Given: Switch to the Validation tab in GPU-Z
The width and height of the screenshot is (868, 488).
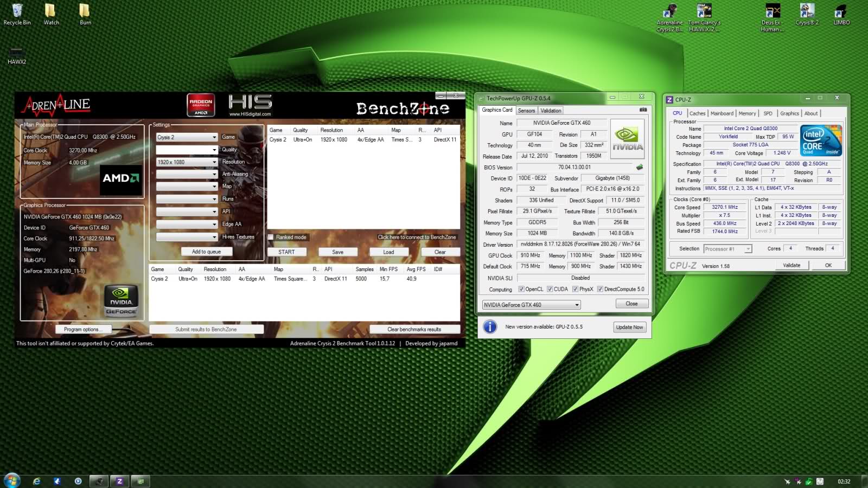Looking at the screenshot, I should [551, 111].
